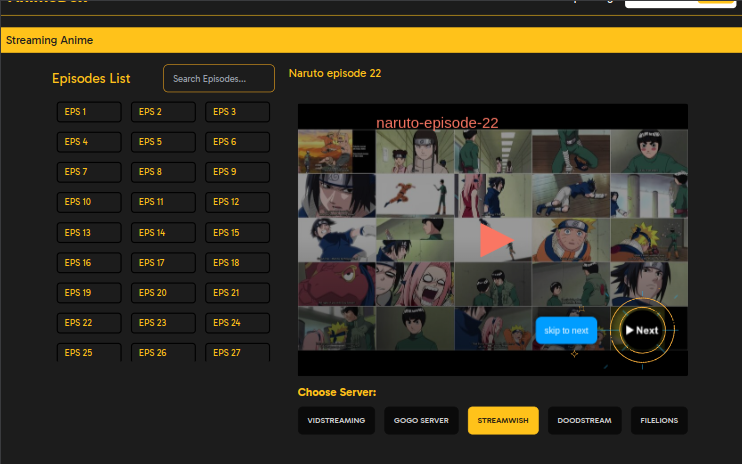Select the DOODSTREAM server
Screen dimensions: 742x464
click(584, 420)
